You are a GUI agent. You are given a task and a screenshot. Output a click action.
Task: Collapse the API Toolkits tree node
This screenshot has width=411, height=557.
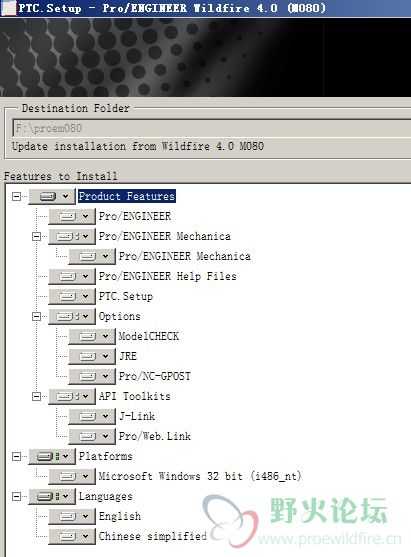coord(36,396)
